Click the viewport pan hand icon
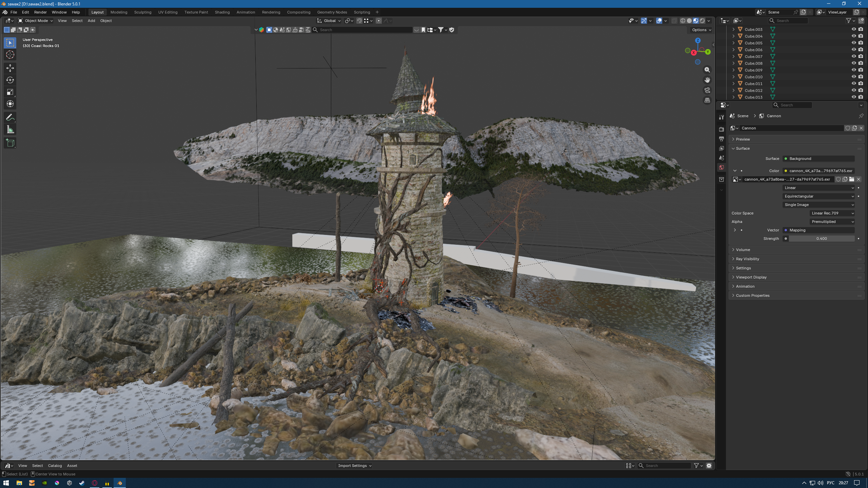The image size is (868, 488). coord(707,80)
